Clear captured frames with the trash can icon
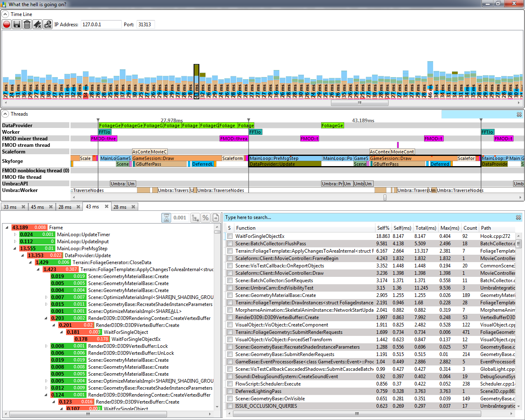This screenshot has height=420, width=525. click(x=27, y=25)
